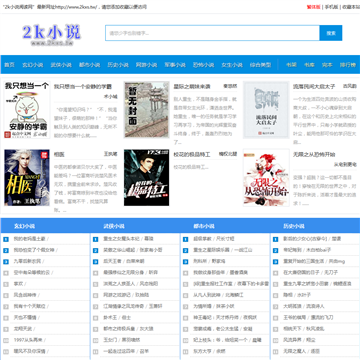
Task: Open the 相医 book cover image
Action: 27,178
